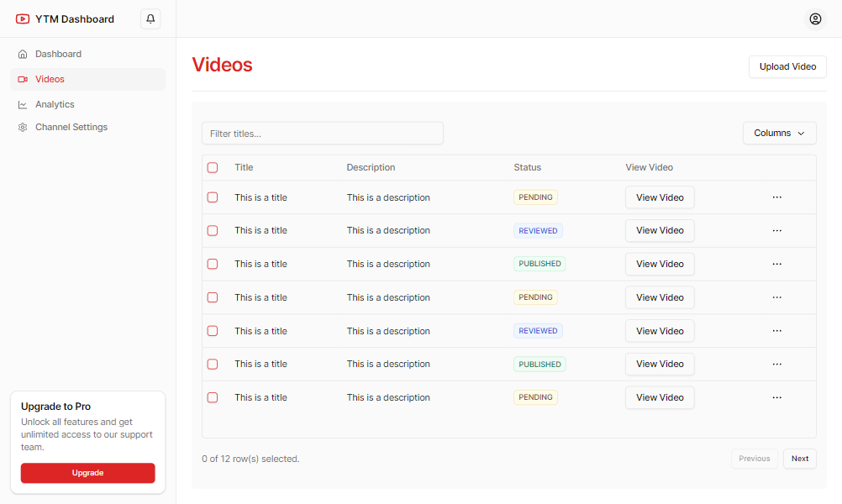Open row actions menu for last visible row
The image size is (842, 504).
776,397
